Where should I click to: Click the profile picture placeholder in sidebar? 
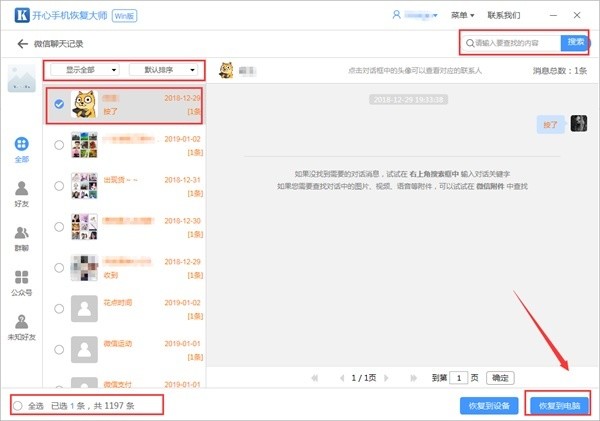[x=21, y=78]
